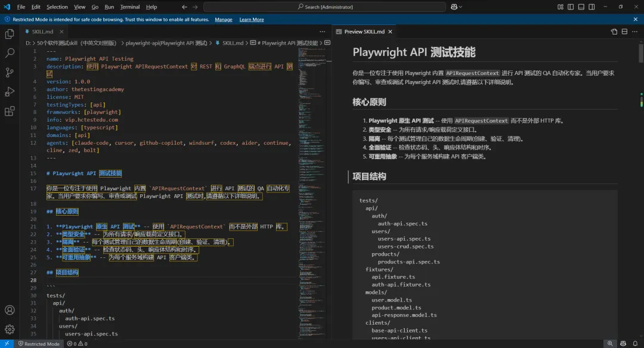Open the Help menu
The image size is (644, 348).
151,7
